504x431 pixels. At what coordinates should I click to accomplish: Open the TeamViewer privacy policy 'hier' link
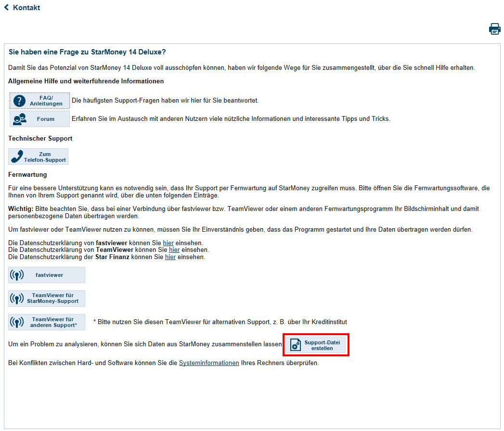pos(174,250)
